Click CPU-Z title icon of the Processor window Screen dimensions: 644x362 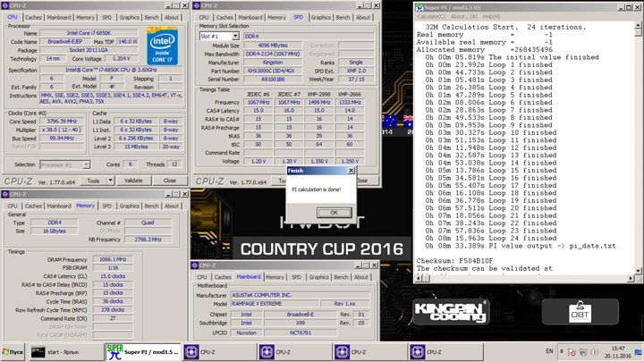click(x=5, y=5)
